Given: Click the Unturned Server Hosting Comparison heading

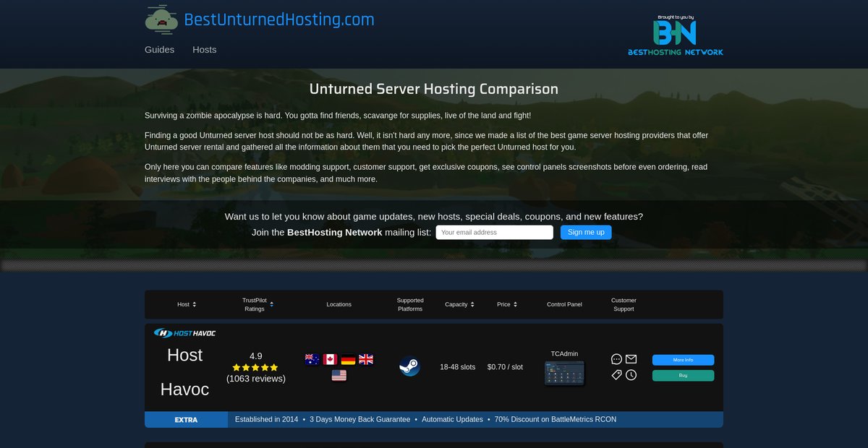Looking at the screenshot, I should (x=434, y=90).
